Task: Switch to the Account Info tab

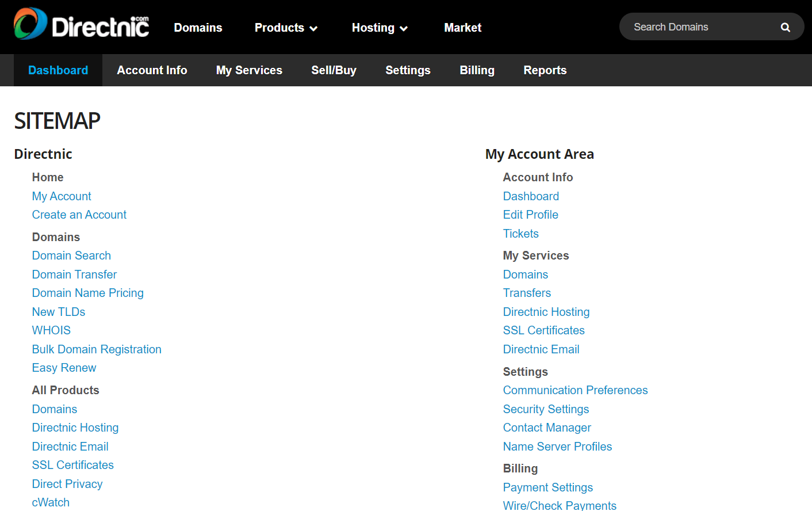Action: pos(152,70)
